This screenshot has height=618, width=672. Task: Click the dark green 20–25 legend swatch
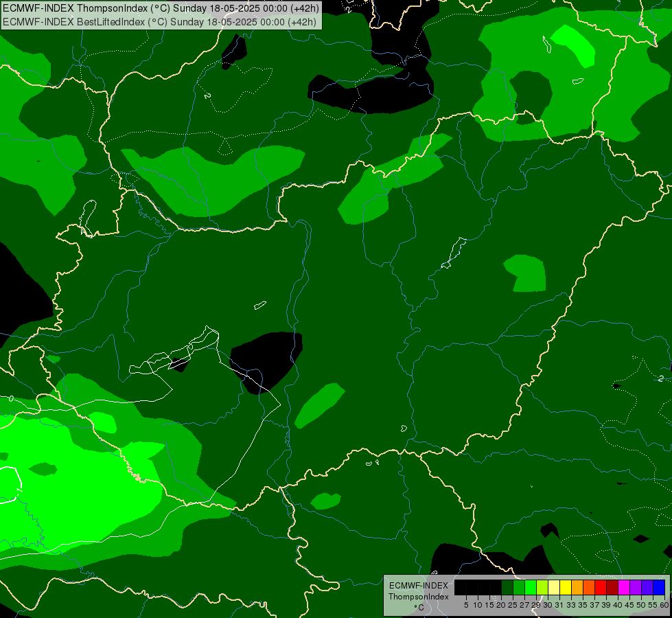(507, 587)
